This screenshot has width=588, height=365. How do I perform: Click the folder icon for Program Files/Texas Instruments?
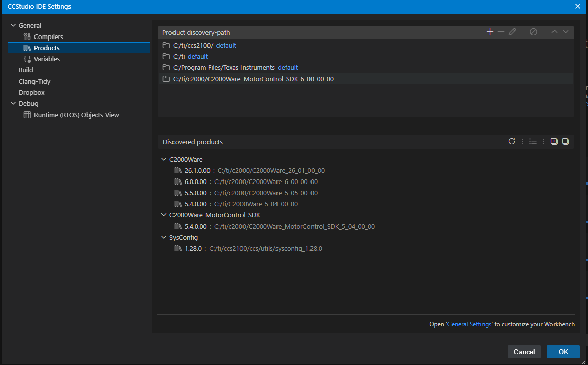(166, 68)
